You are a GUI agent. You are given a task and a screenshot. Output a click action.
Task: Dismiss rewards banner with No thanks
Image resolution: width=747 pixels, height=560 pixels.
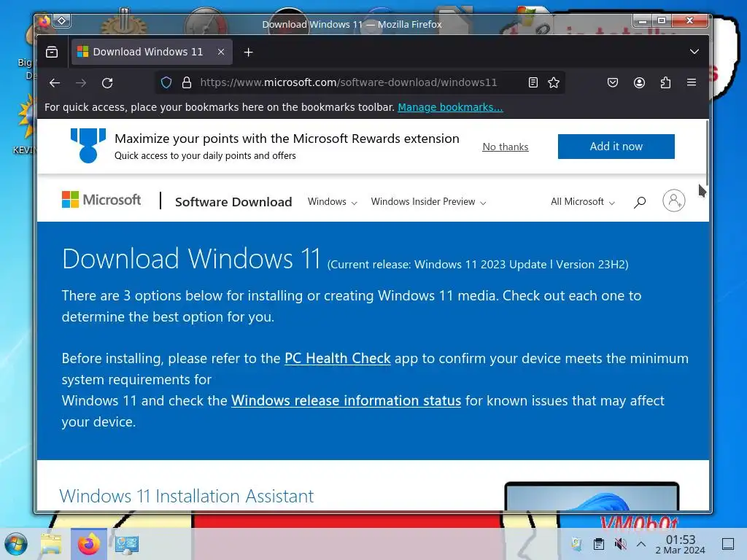(x=506, y=147)
